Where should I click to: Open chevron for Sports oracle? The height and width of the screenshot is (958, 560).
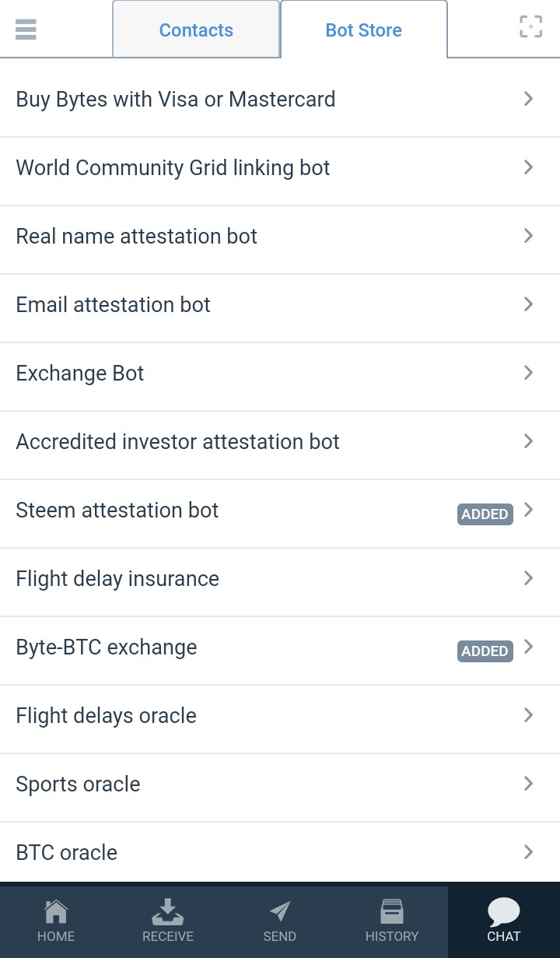pos(528,784)
